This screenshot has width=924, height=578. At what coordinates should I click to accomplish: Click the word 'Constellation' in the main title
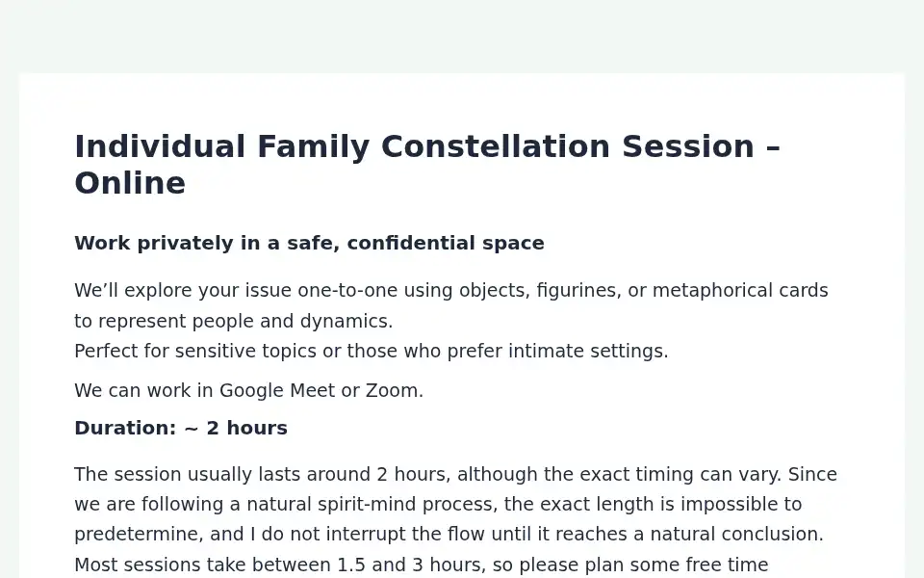click(495, 146)
